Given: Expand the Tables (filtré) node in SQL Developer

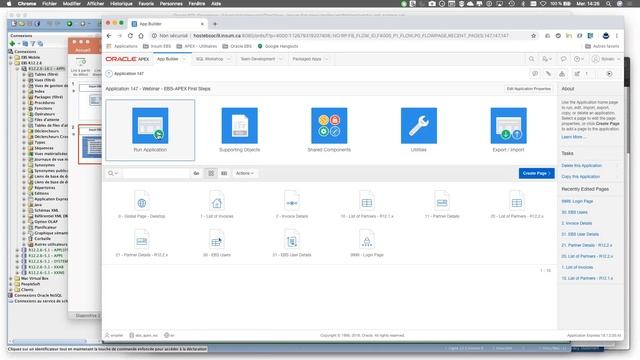Looking at the screenshot, I should pyautogui.click(x=24, y=75).
